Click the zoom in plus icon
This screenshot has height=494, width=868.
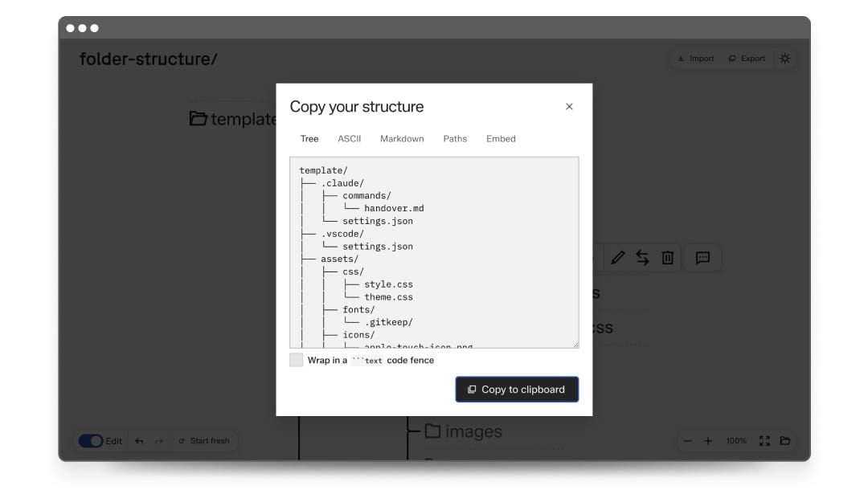pos(707,441)
